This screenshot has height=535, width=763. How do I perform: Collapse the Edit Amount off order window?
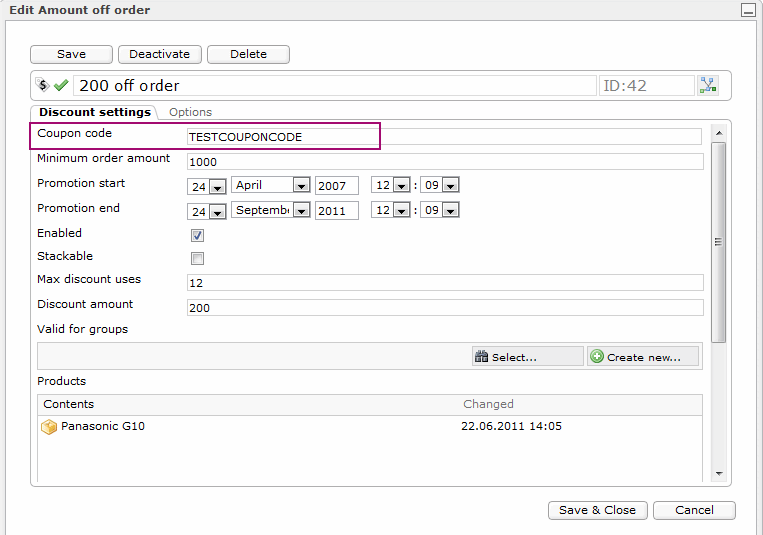pos(746,10)
